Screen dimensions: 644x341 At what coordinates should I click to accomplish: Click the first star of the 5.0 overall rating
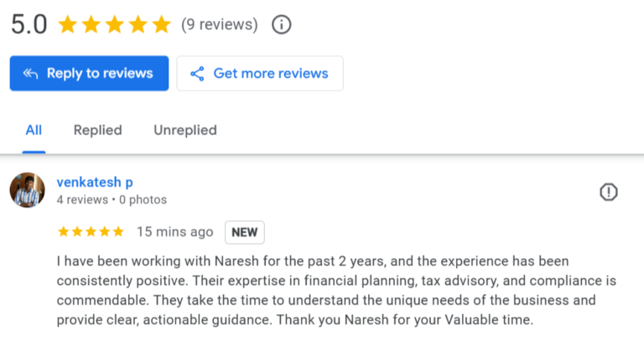pos(68,25)
